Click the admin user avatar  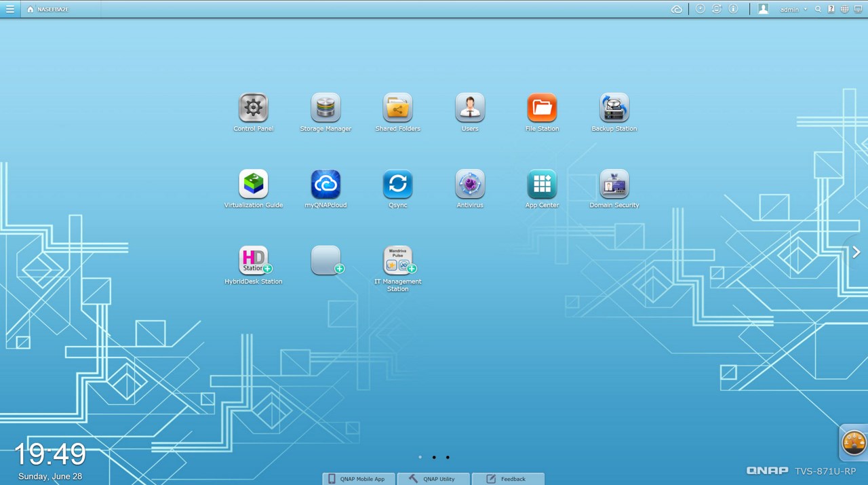[x=764, y=9]
